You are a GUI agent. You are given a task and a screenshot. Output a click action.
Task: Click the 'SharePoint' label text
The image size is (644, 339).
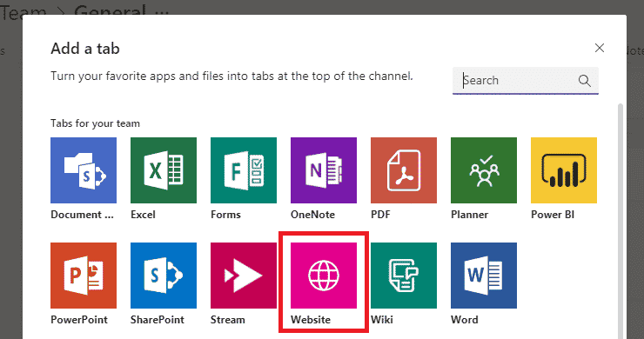click(x=158, y=320)
